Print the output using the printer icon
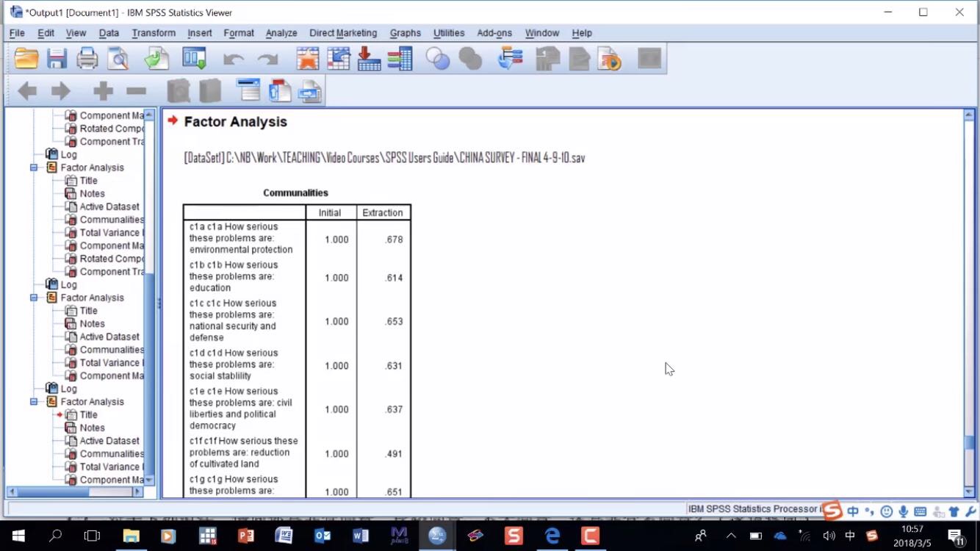 click(87, 59)
